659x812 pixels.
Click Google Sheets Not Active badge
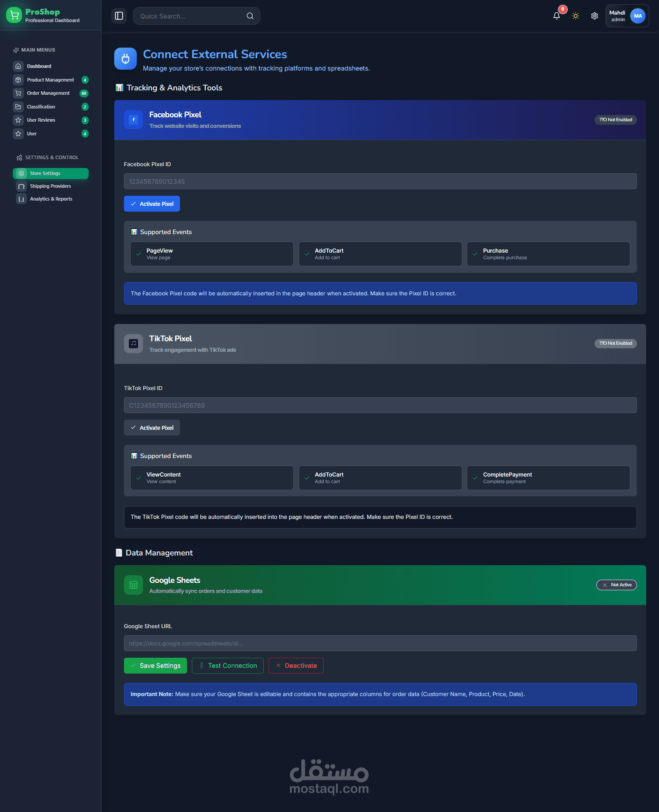(616, 585)
